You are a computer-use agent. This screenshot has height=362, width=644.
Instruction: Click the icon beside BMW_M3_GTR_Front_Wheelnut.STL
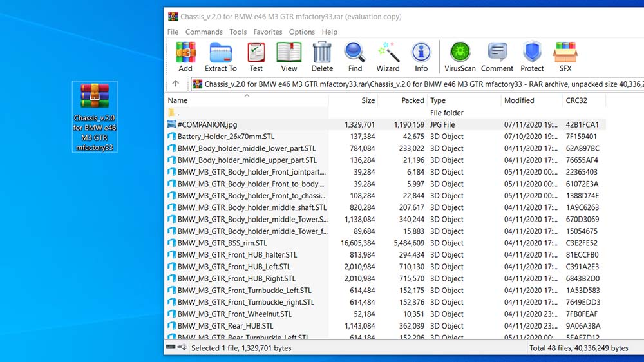(172, 314)
